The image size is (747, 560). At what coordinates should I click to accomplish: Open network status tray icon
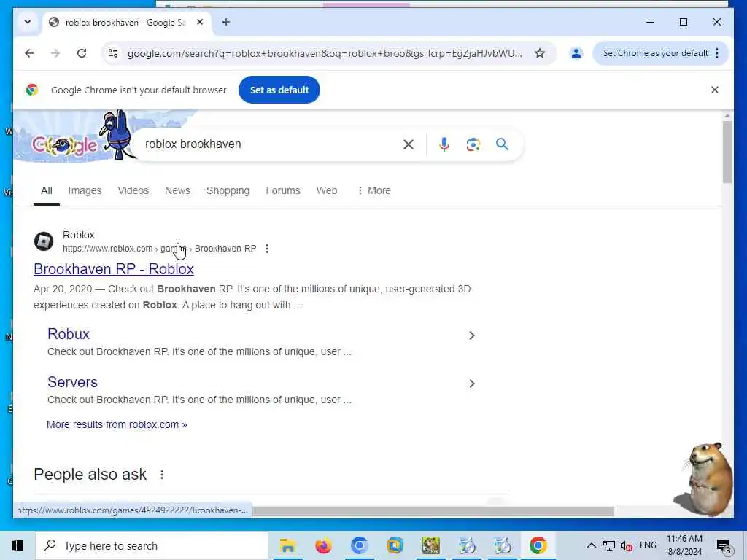coord(609,545)
